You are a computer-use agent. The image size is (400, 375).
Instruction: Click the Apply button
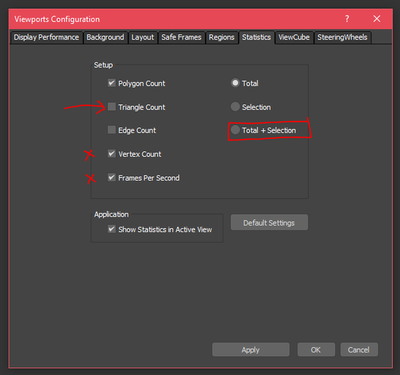coord(251,350)
